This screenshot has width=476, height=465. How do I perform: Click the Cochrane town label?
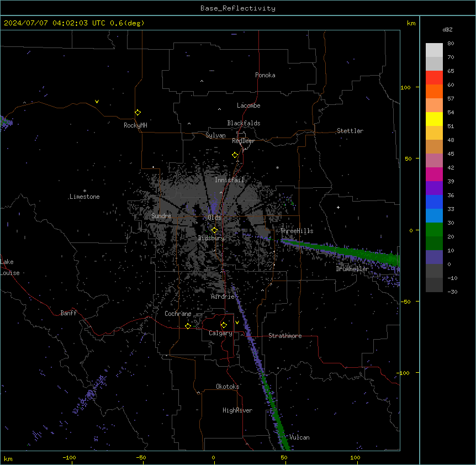click(x=178, y=314)
